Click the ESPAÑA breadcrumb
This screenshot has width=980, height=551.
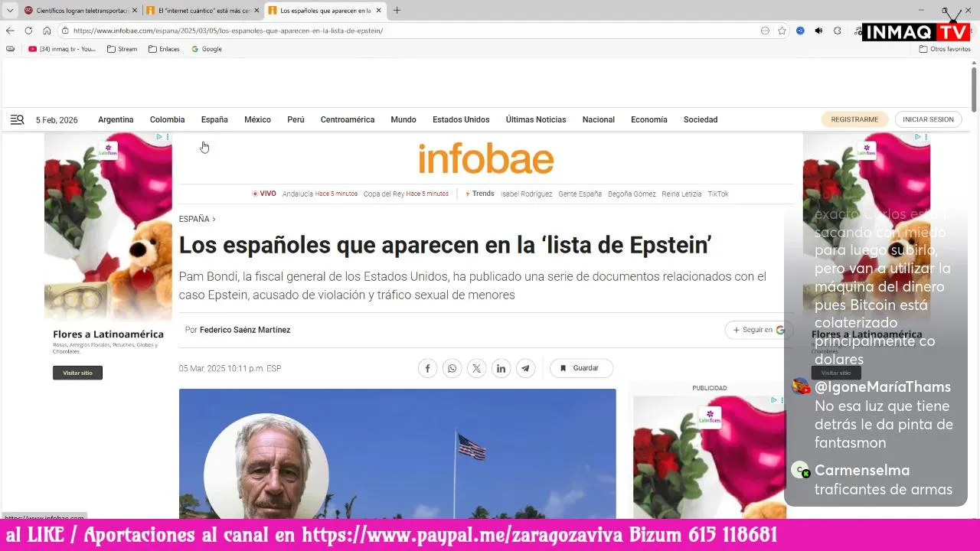pyautogui.click(x=194, y=219)
